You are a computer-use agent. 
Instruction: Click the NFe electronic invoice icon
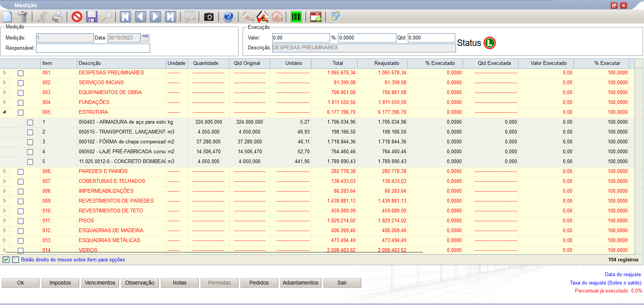pyautogui.click(x=335, y=17)
